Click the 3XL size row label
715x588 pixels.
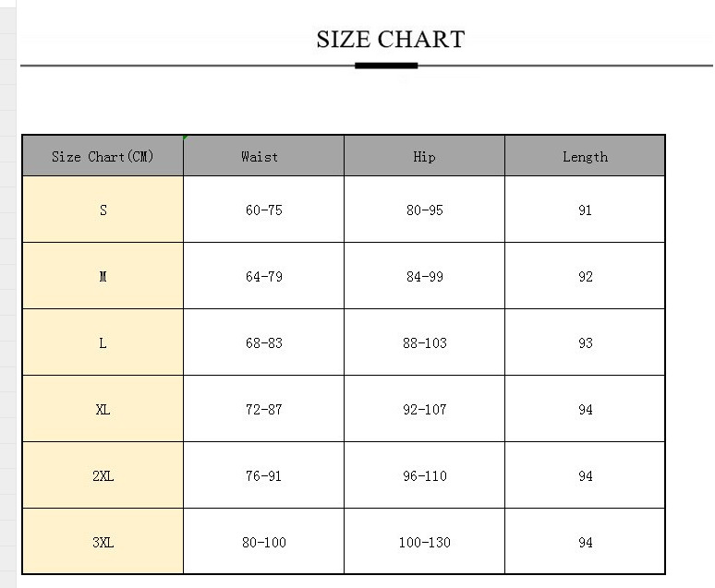coord(103,542)
